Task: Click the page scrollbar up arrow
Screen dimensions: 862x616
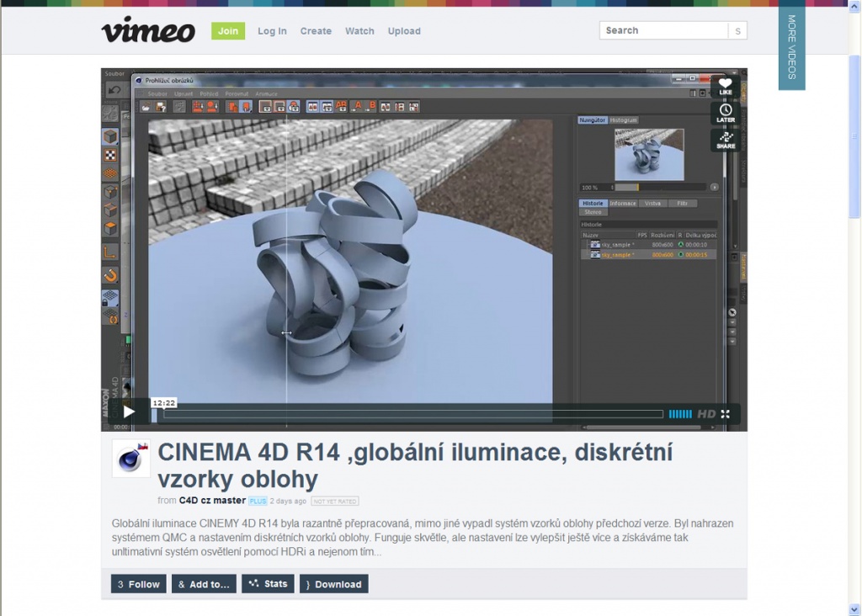Action: [854, 5]
